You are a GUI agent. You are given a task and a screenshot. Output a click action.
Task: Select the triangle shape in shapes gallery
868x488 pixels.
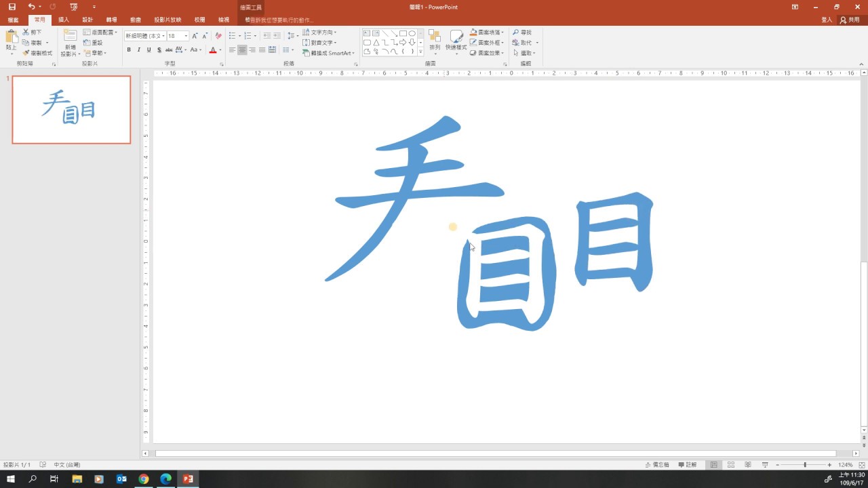pyautogui.click(x=376, y=42)
